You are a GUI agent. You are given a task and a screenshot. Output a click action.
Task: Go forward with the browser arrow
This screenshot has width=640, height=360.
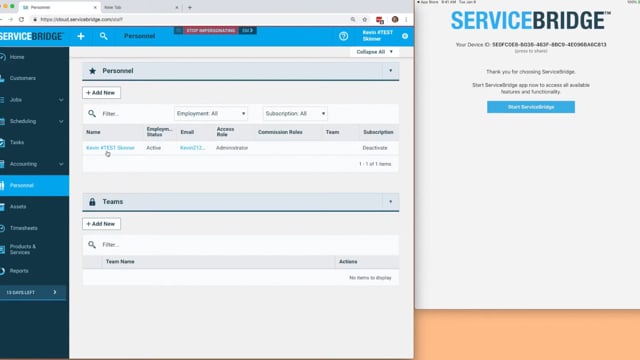(10, 19)
